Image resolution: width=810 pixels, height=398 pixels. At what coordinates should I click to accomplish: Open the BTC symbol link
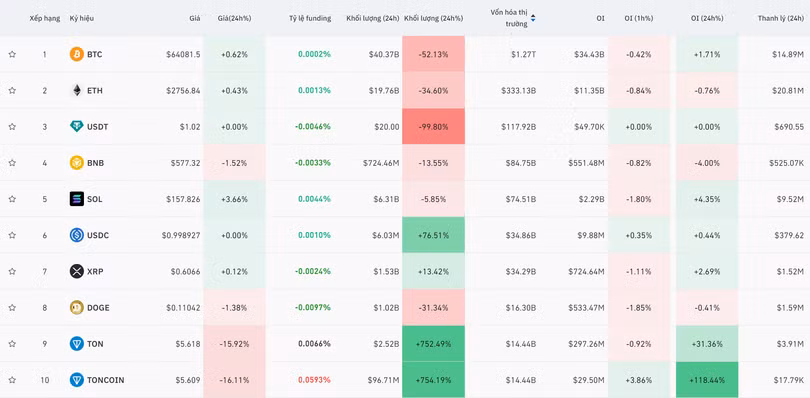tap(95, 54)
